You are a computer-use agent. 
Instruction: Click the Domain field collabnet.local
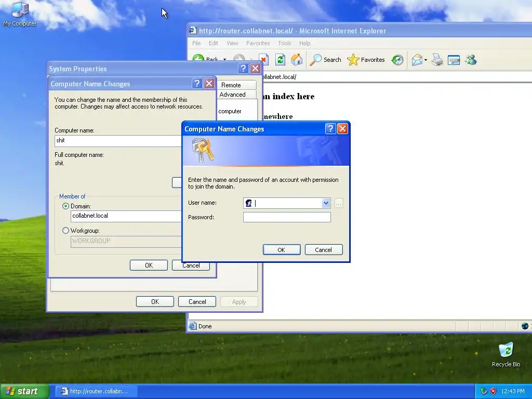[126, 216]
